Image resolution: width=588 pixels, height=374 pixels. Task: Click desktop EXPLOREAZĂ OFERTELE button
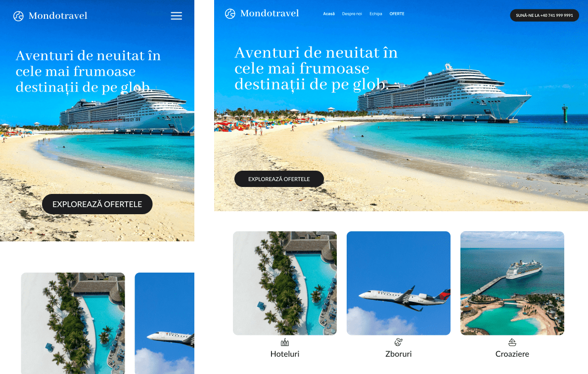(279, 179)
